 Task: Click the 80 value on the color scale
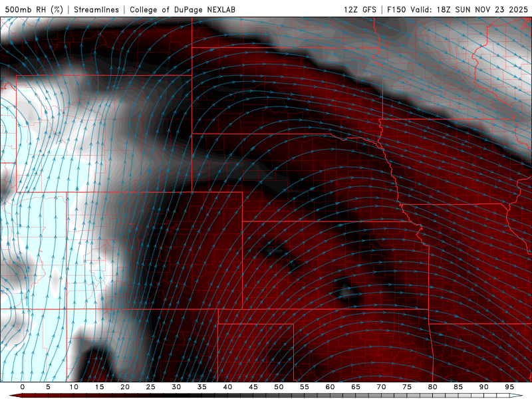[433, 387]
